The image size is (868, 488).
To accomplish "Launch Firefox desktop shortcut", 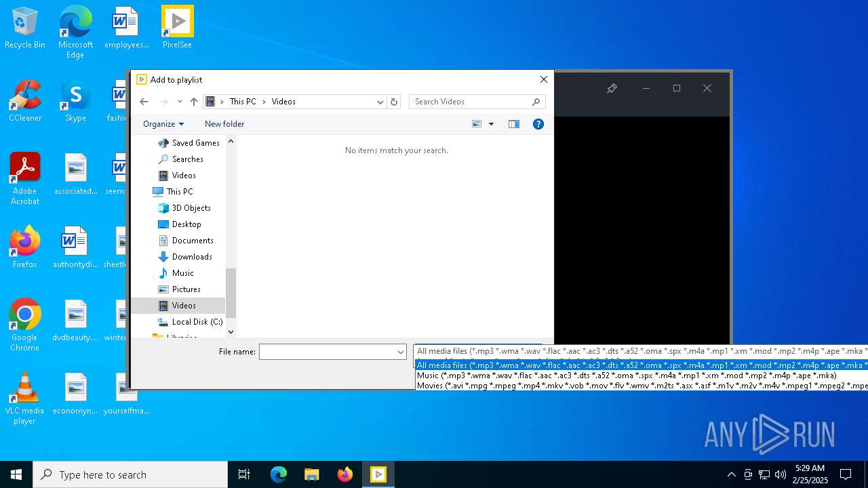I will click(25, 248).
